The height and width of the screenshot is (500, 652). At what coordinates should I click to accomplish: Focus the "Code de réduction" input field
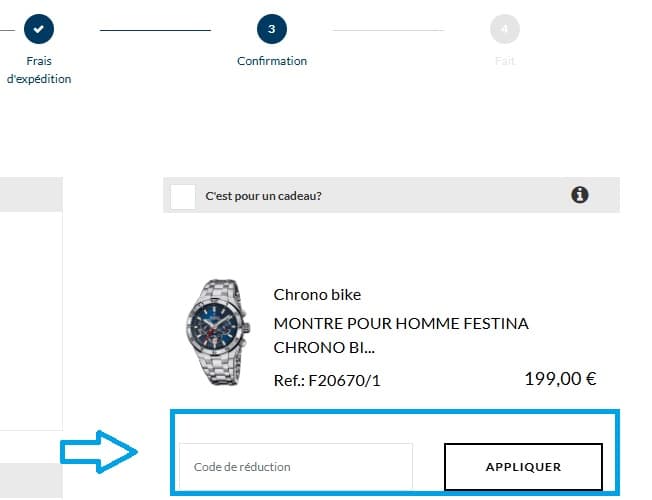tap(295, 467)
